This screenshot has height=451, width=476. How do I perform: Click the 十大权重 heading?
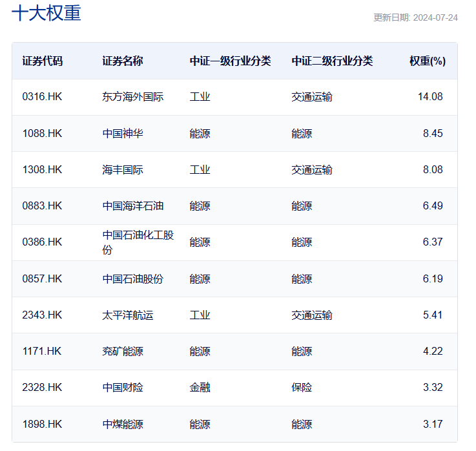[47, 13]
